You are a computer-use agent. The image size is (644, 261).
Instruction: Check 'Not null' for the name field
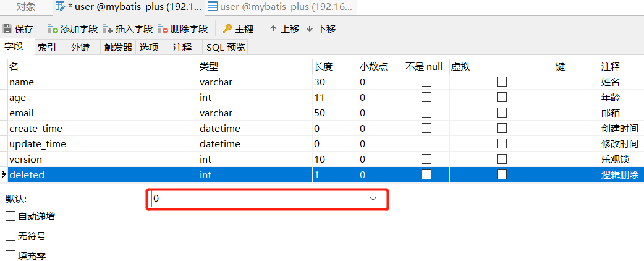426,82
